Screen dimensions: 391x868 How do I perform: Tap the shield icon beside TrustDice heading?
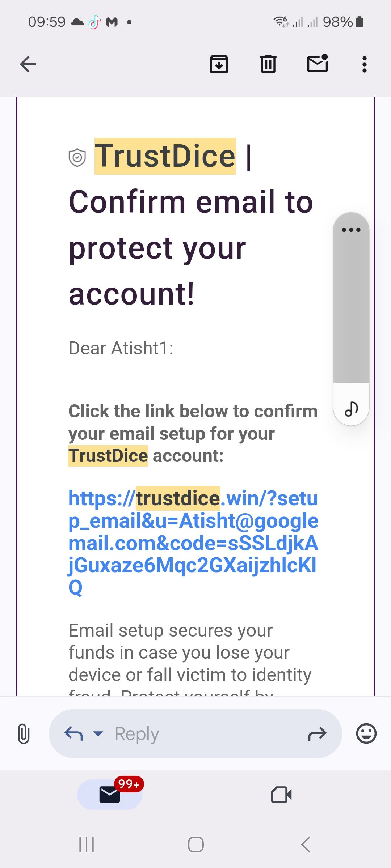[77, 158]
